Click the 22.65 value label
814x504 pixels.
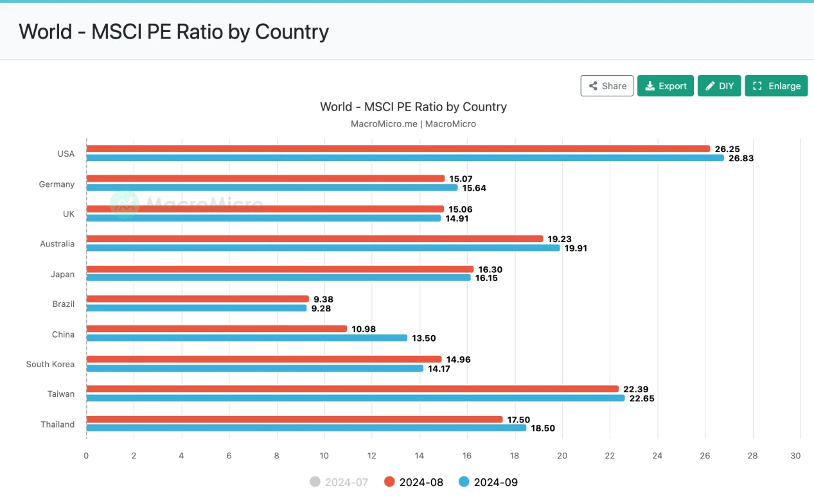tap(642, 398)
